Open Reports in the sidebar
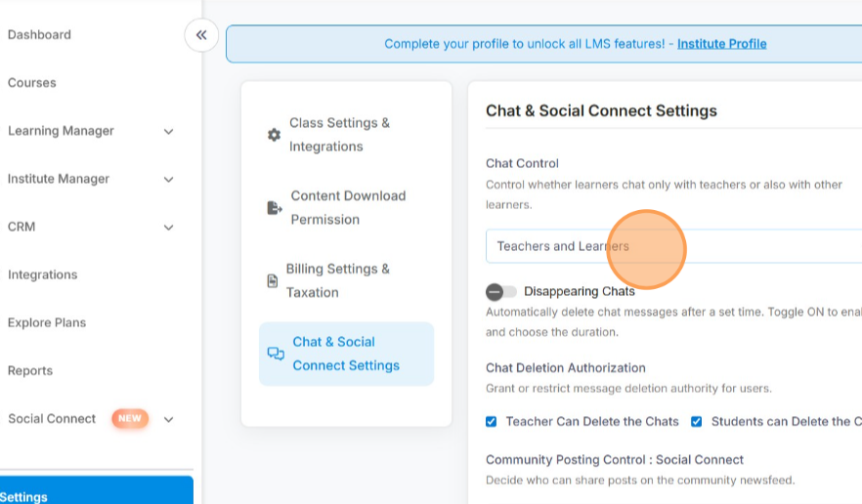 [x=30, y=371]
